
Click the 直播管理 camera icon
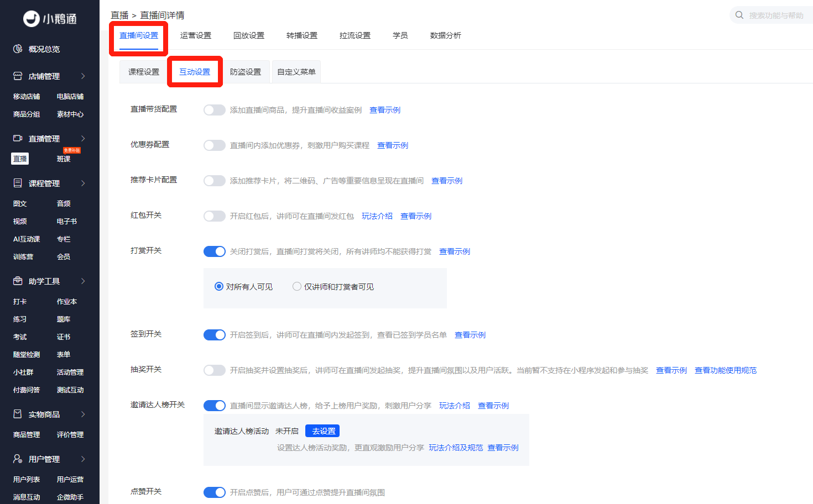18,138
